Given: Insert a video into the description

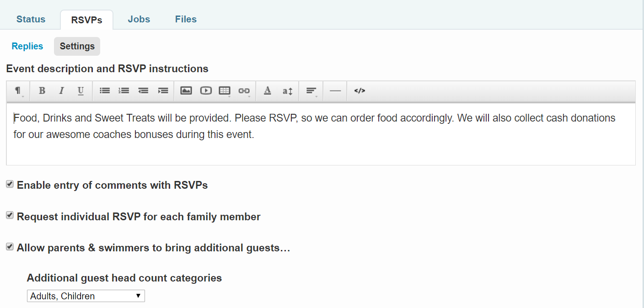Looking at the screenshot, I should (x=205, y=90).
